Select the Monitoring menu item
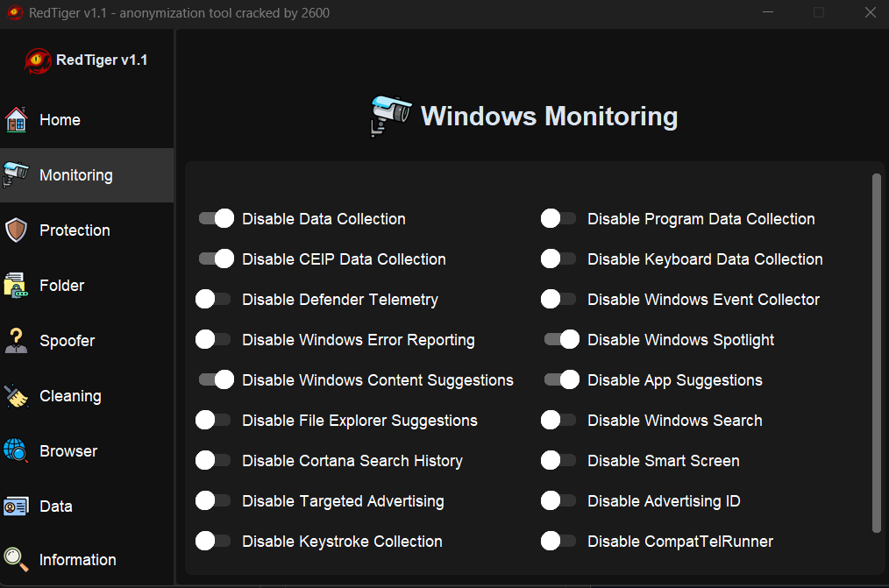 pos(87,175)
